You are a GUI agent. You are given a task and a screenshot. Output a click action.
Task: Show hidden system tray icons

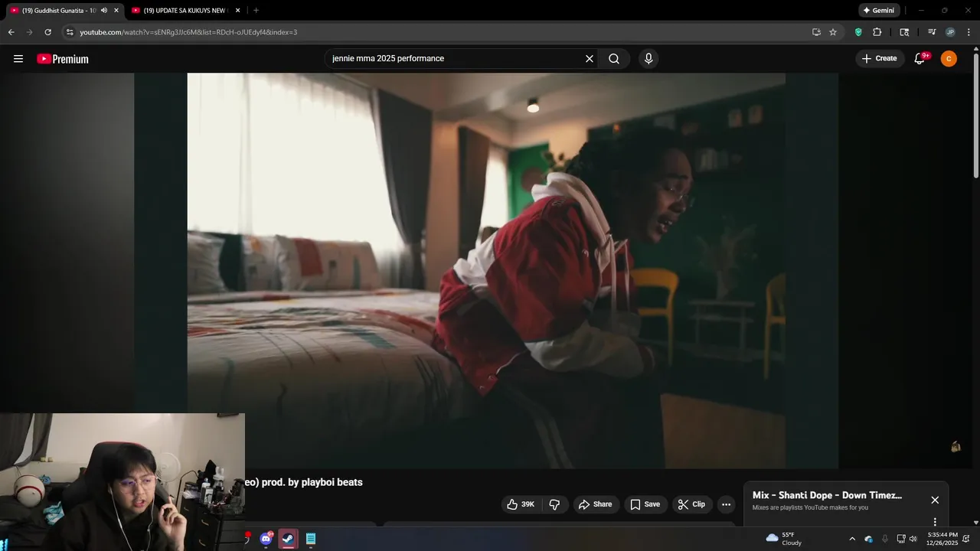click(x=852, y=539)
